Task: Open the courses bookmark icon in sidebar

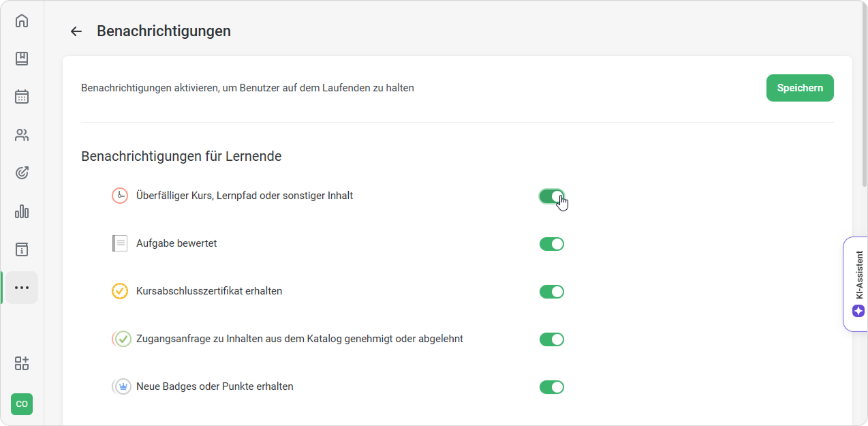Action: coord(22,59)
